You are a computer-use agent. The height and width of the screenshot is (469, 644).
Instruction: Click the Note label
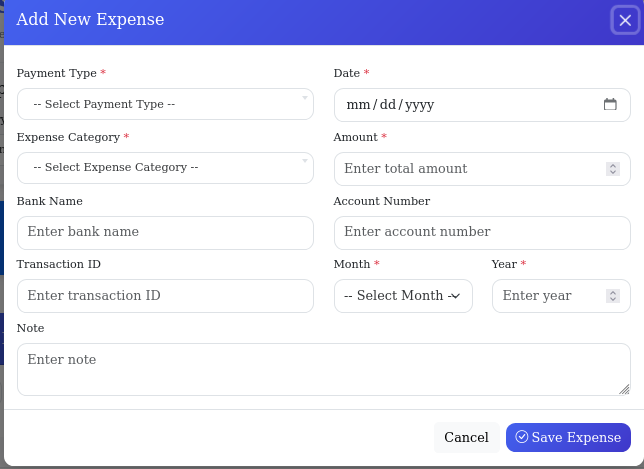30,328
